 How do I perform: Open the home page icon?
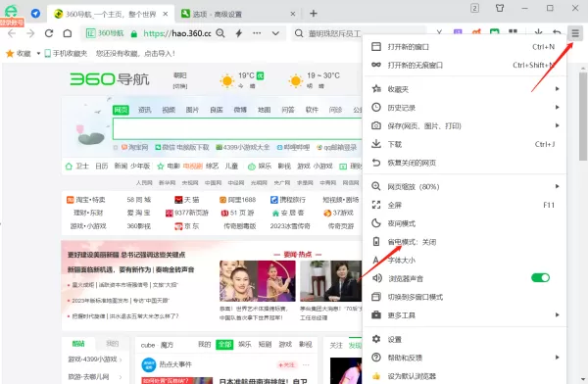(x=67, y=33)
